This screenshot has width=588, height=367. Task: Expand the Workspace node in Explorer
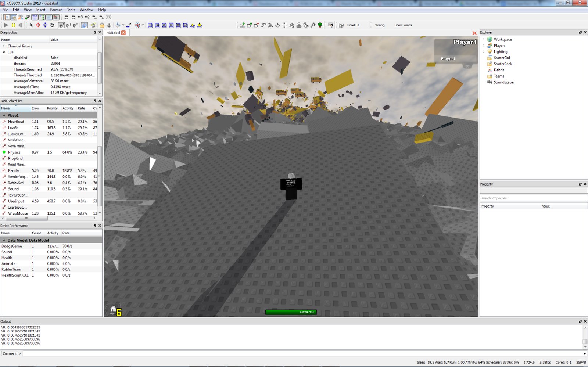483,39
